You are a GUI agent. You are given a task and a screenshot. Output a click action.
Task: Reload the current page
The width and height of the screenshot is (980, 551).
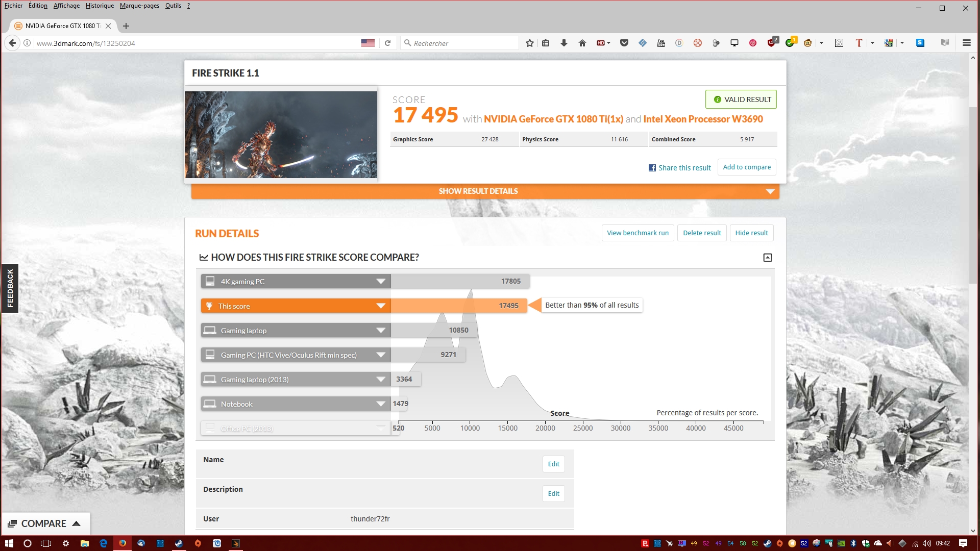[387, 43]
